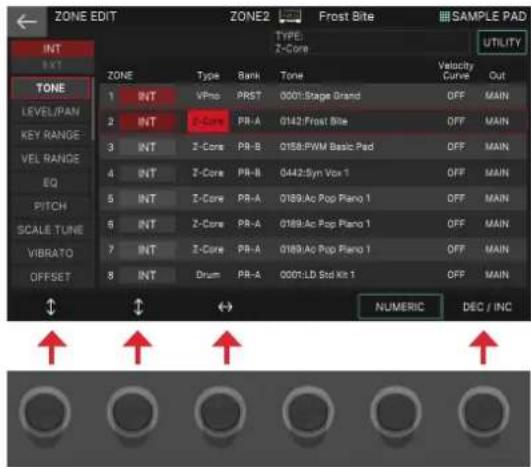Tap the NUMERIC button
The width and height of the screenshot is (531, 467).
[400, 307]
